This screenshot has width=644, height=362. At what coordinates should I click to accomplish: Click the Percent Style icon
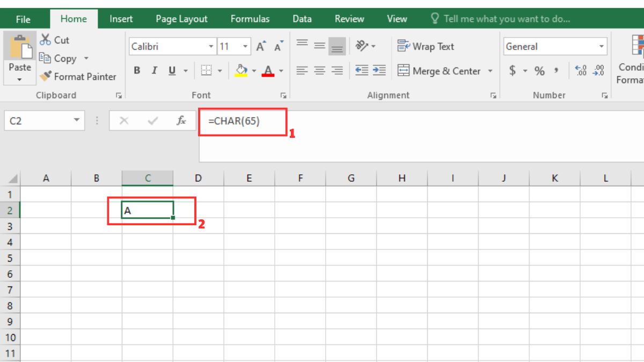tap(540, 70)
